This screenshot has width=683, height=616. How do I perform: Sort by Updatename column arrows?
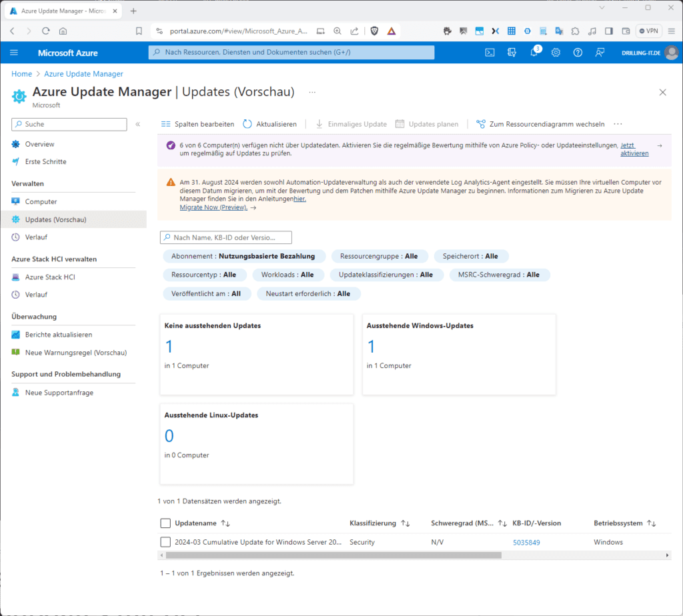(x=225, y=523)
